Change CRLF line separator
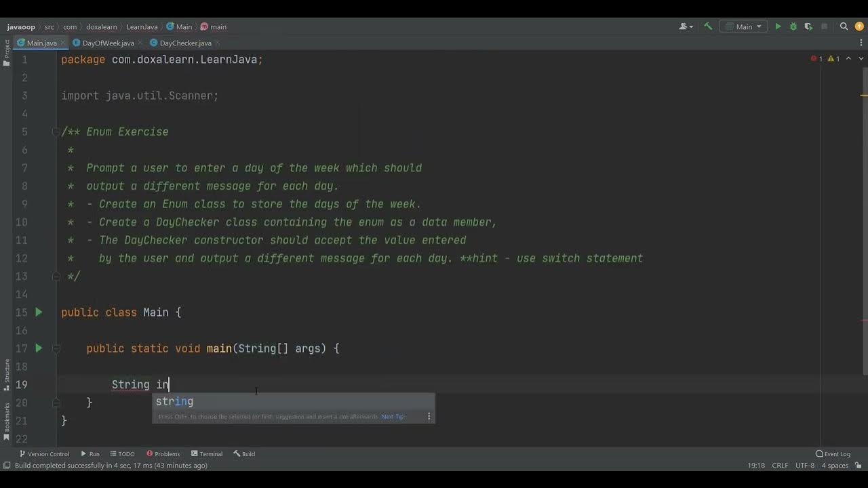Viewport: 868px width, 488px height. pyautogui.click(x=780, y=466)
